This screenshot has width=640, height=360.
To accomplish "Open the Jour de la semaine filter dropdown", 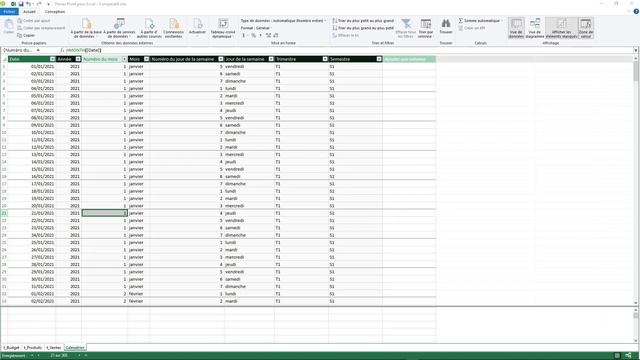I will [271, 59].
